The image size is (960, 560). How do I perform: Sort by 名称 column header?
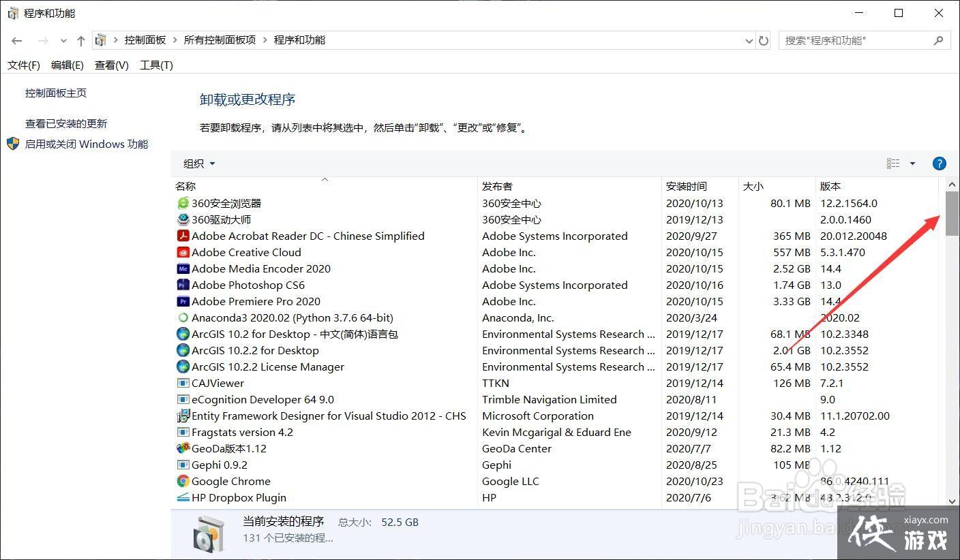coord(325,186)
